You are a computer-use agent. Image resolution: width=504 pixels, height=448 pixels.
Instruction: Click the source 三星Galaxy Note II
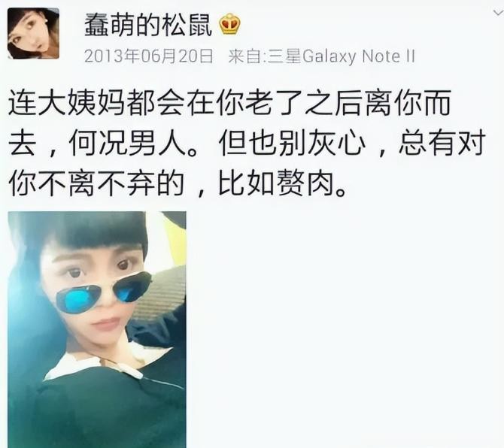click(342, 56)
